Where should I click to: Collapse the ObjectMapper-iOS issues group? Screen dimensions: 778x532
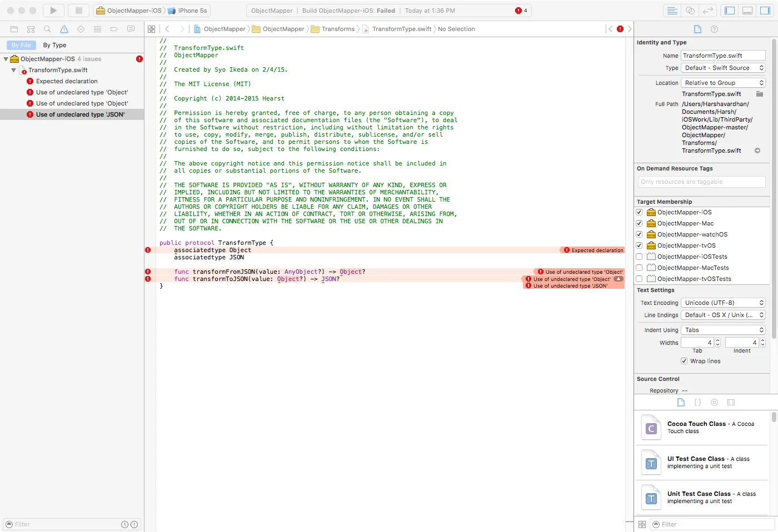pyautogui.click(x=6, y=59)
